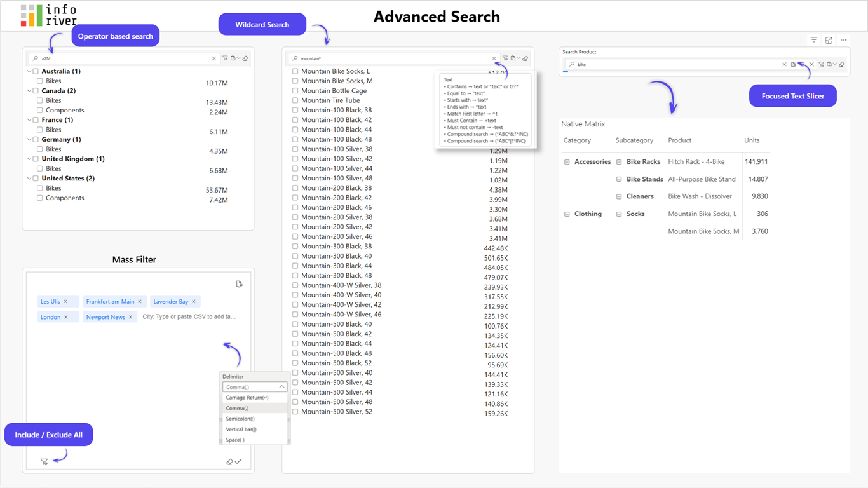Viewport: 868px width, 488px height.
Task: Click the eraser icon in the >2M search bar
Action: [x=246, y=58]
